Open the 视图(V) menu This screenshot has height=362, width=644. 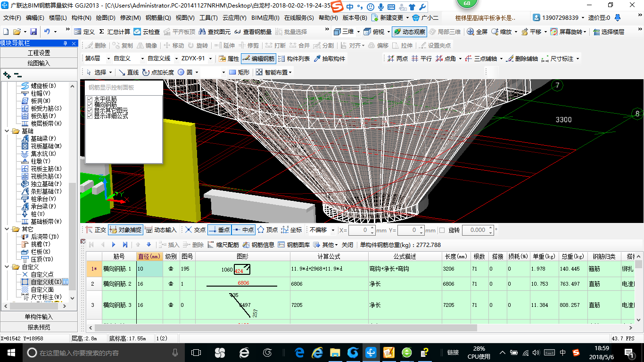point(185,18)
